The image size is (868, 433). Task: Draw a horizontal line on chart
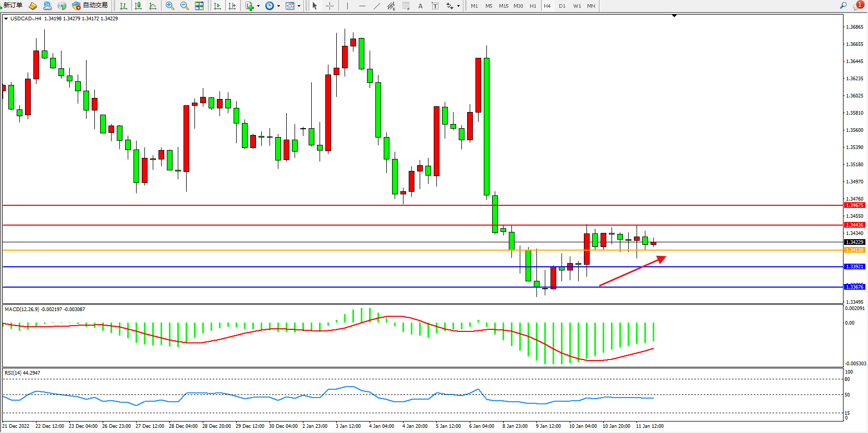pyautogui.click(x=362, y=6)
